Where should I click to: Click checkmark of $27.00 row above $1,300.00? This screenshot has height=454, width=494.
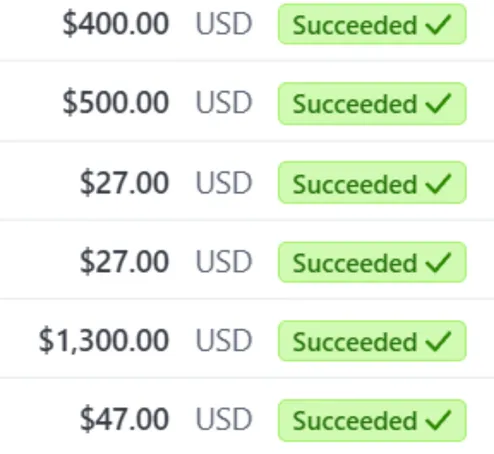coord(438,262)
